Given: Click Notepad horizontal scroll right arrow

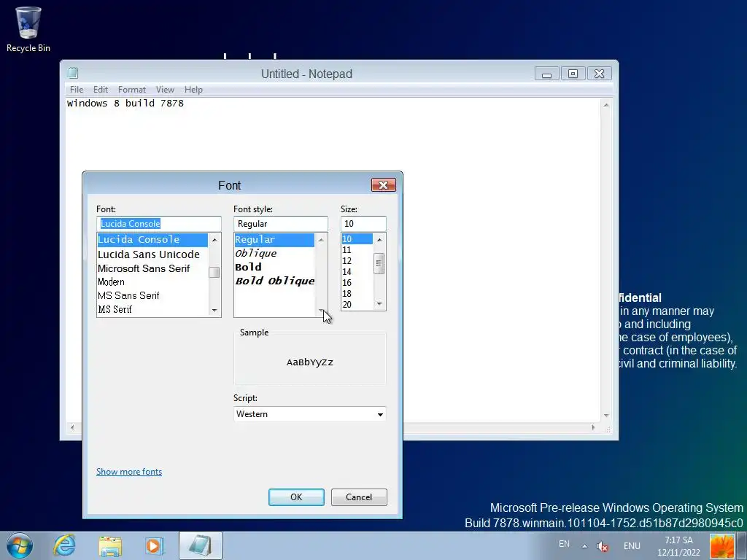Looking at the screenshot, I should (594, 427).
